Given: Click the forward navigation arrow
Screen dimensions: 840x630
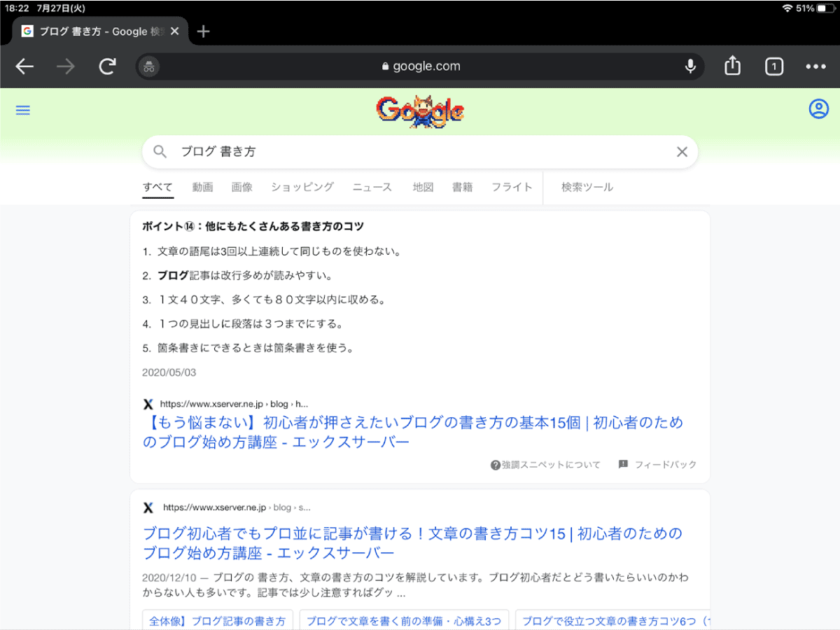Looking at the screenshot, I should pos(66,66).
